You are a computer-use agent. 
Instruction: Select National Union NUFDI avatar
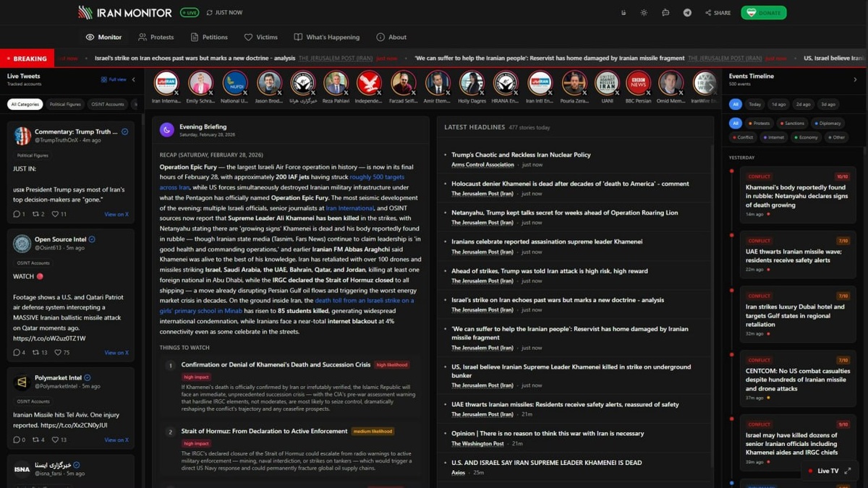click(234, 84)
